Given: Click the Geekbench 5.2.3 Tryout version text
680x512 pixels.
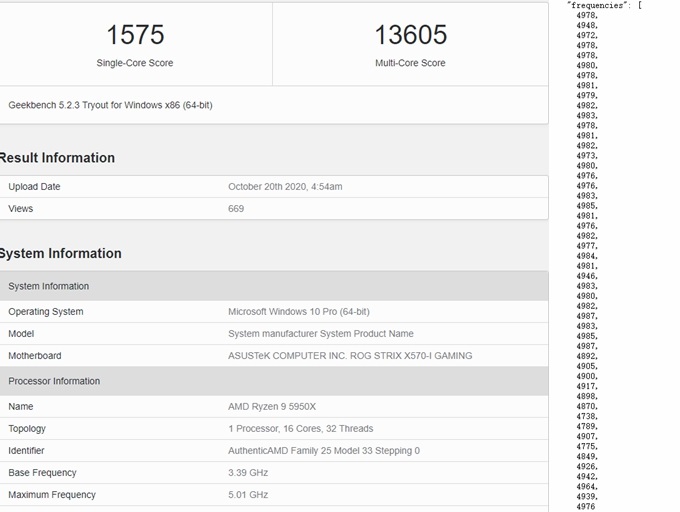Looking at the screenshot, I should 110,105.
